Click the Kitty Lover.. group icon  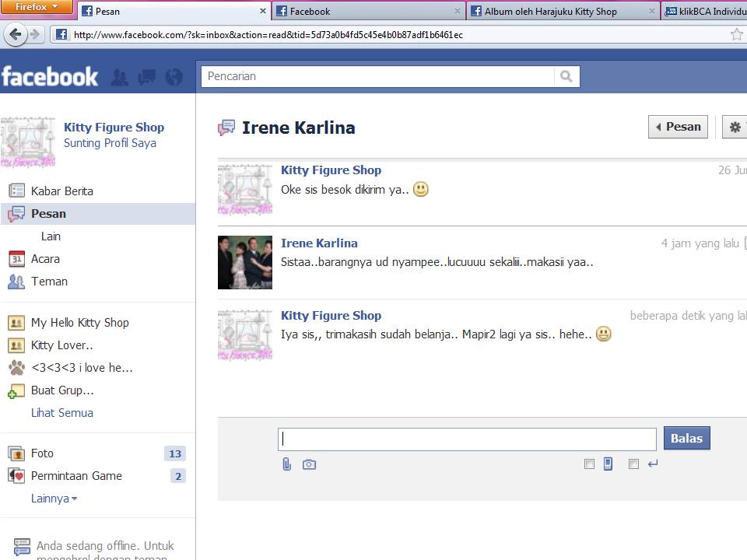tap(16, 345)
